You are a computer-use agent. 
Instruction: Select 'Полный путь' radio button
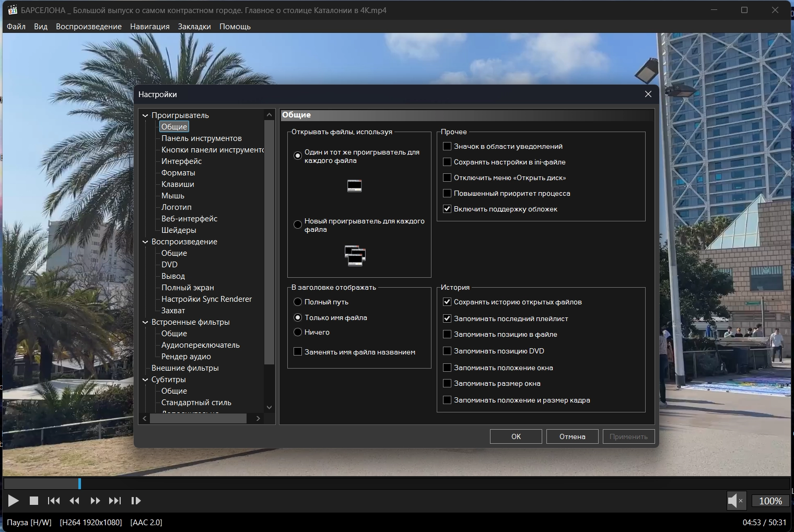coord(298,302)
